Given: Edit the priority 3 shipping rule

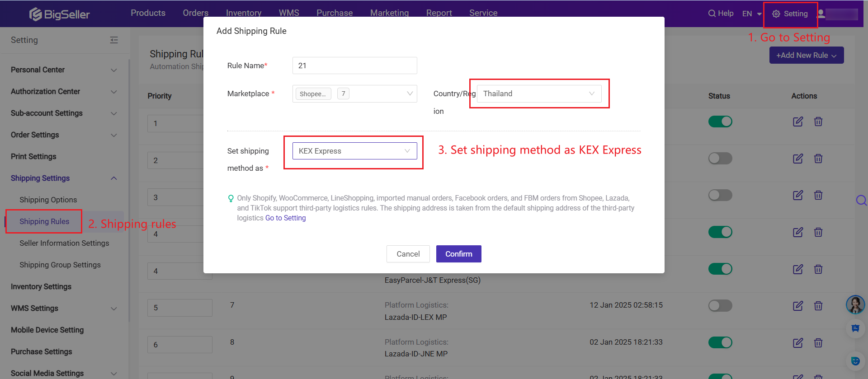Looking at the screenshot, I should click(798, 195).
